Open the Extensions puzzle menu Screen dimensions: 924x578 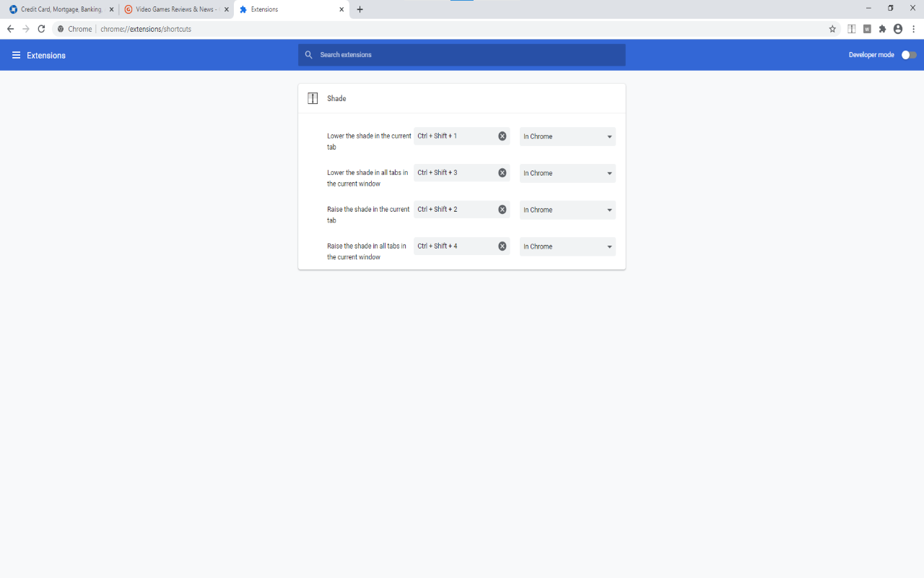tap(882, 29)
